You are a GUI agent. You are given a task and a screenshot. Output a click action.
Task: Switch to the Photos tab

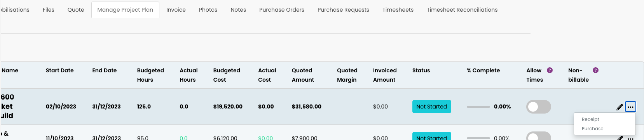(x=208, y=10)
